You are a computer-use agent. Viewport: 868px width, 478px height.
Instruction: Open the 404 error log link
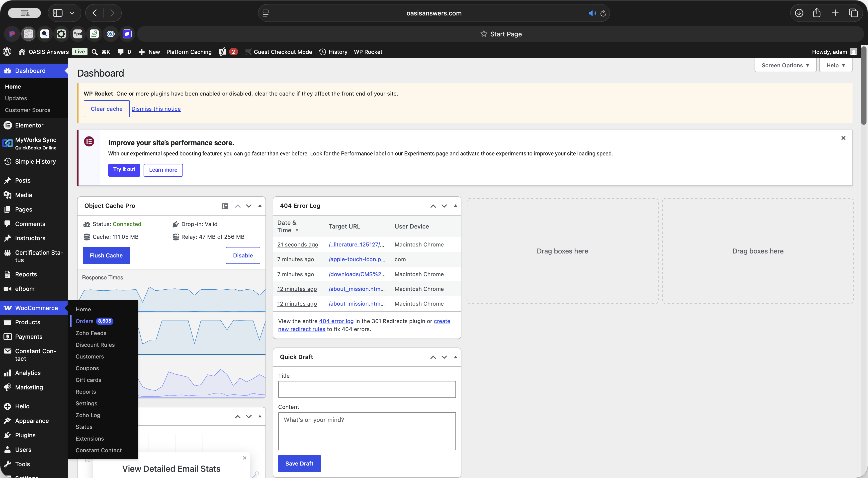(336, 321)
